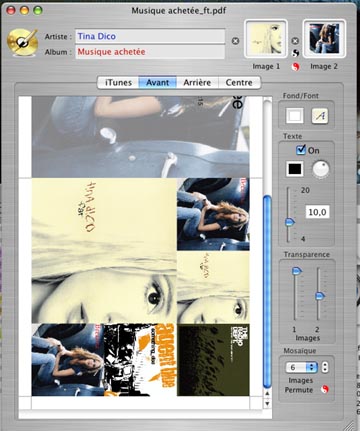Click the large Tina Dico cover in the mosaic
360x431 pixels.
[104, 251]
